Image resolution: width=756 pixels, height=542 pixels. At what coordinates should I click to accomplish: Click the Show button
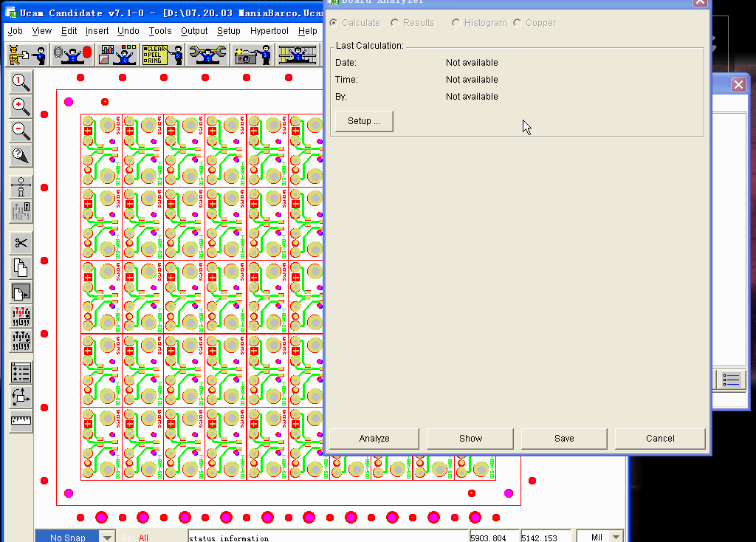click(470, 439)
